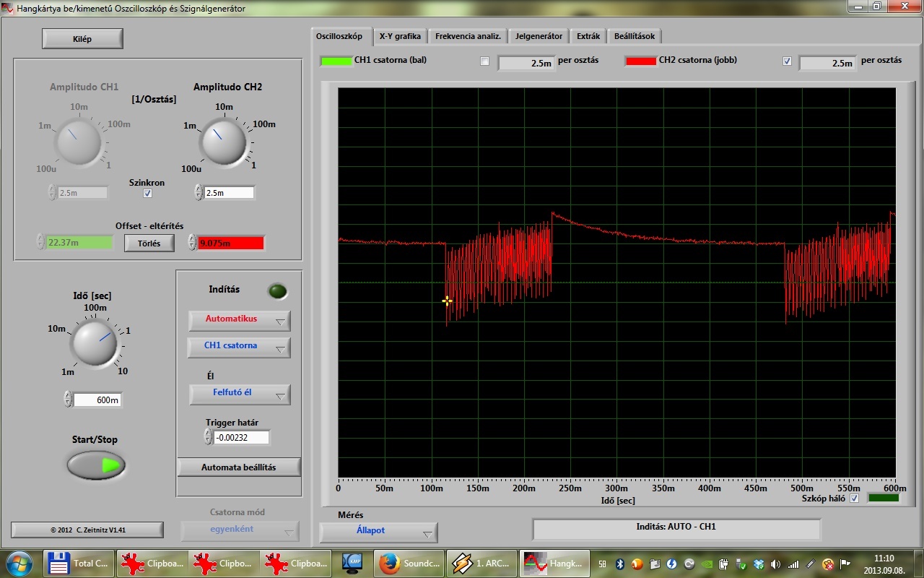Switch to the X-Y grafika tab
The width and height of the screenshot is (924, 578).
pos(400,36)
